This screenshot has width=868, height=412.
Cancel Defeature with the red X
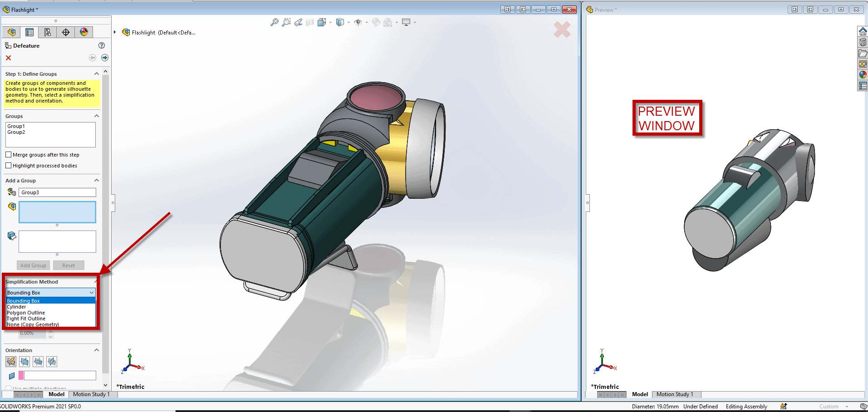(x=9, y=58)
